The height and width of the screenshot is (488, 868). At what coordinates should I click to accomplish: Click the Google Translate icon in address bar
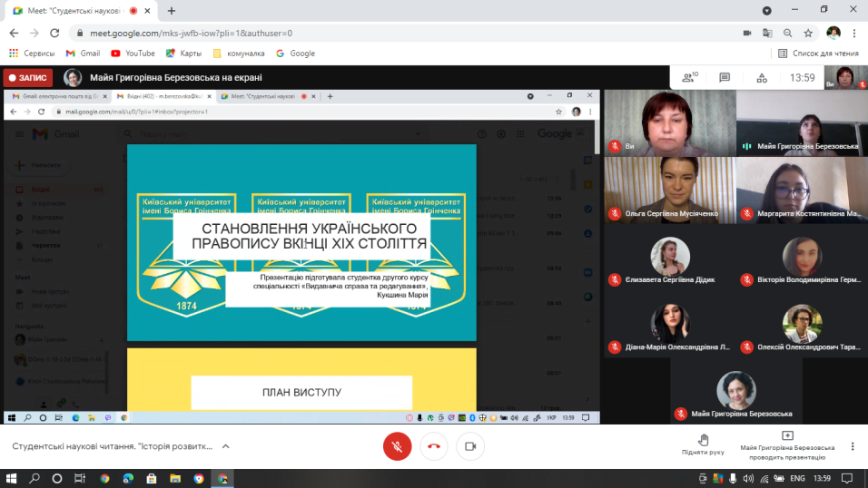(x=767, y=33)
